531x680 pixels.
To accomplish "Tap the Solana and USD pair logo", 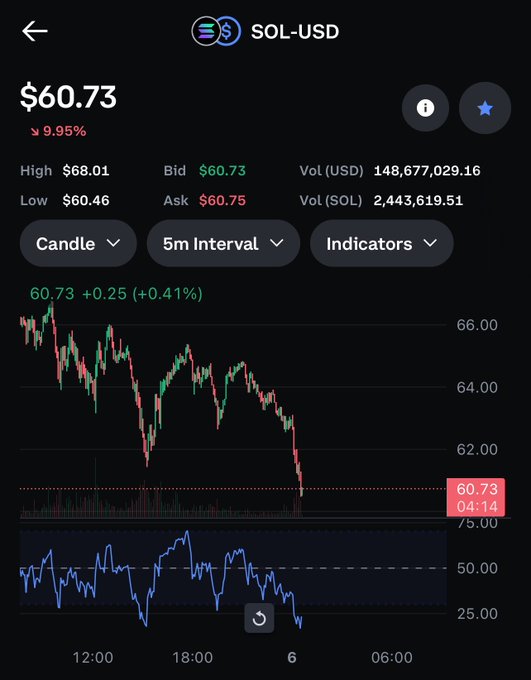I will coord(216,31).
